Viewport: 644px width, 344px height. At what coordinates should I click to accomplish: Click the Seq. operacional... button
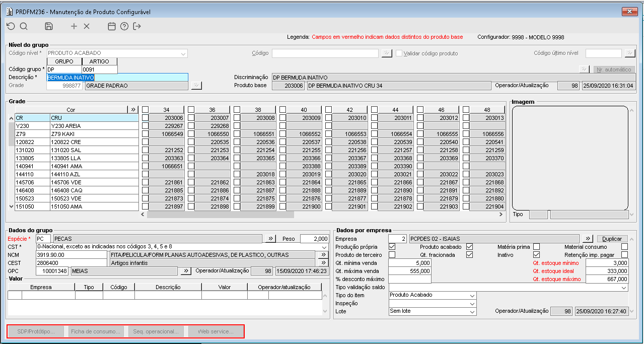[x=156, y=331]
